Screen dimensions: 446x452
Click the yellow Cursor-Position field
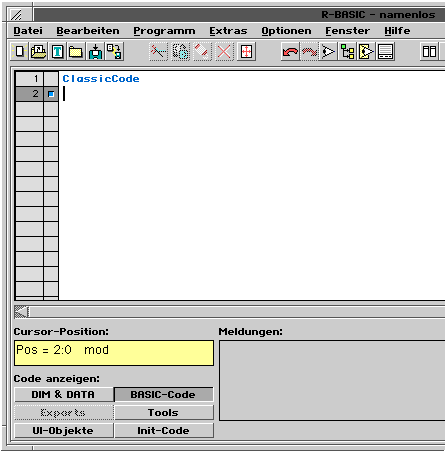114,353
